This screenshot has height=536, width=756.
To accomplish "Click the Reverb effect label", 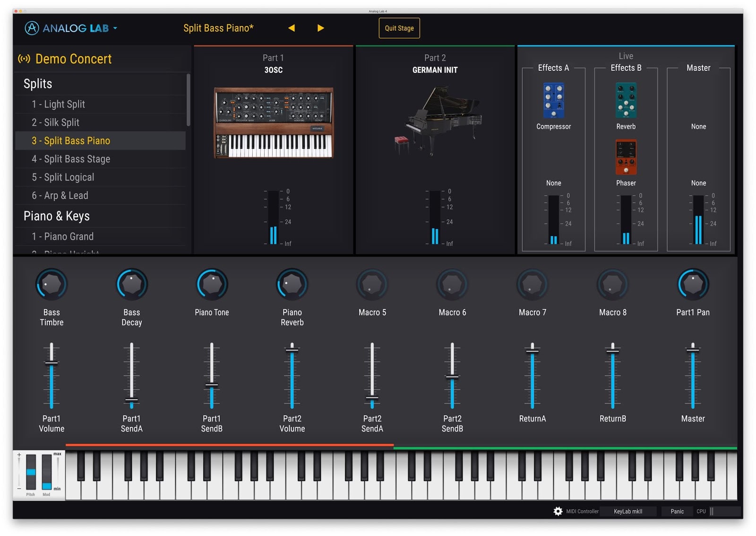I will pos(626,127).
